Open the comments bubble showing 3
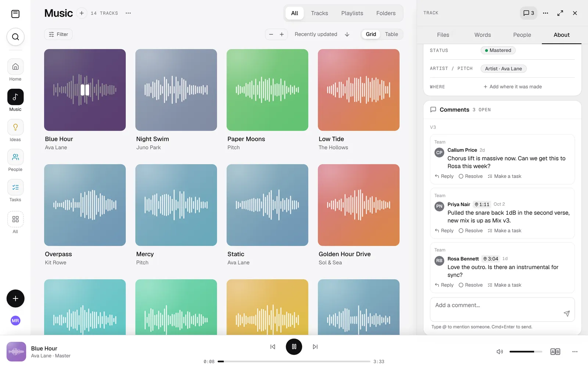 click(x=529, y=13)
